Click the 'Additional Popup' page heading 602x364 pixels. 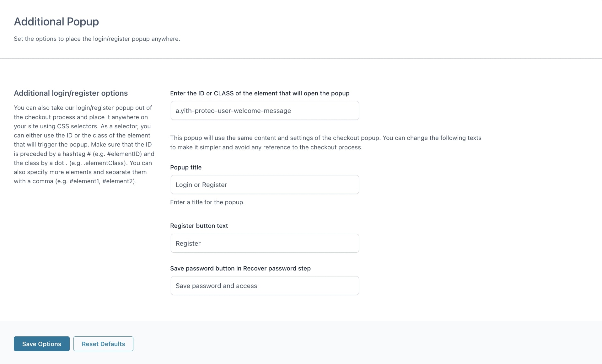[56, 22]
